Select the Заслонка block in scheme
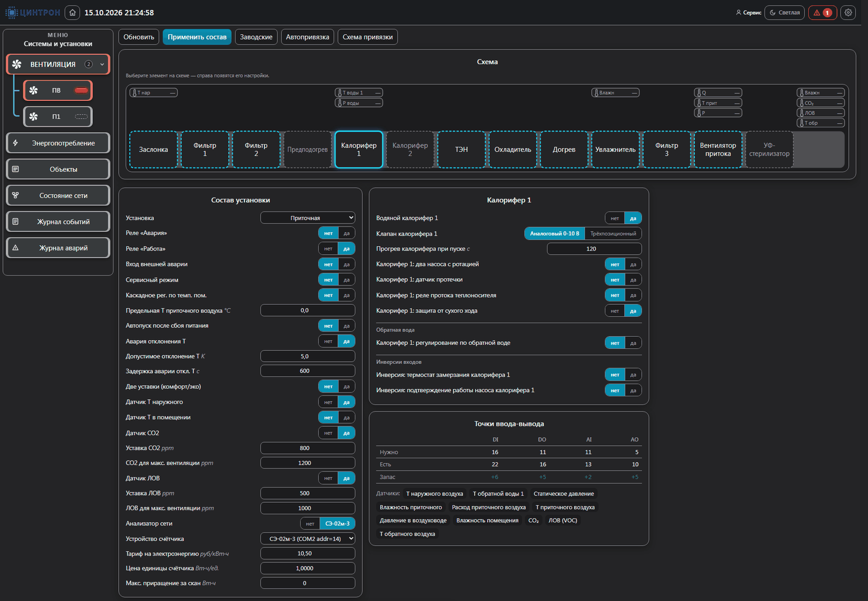Image resolution: width=868 pixels, height=601 pixels. click(x=154, y=149)
